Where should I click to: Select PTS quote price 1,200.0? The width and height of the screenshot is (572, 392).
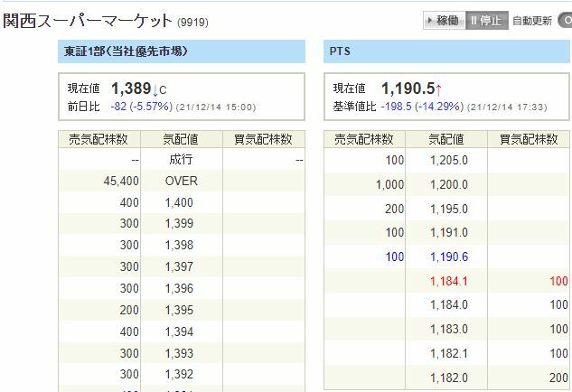[449, 184]
